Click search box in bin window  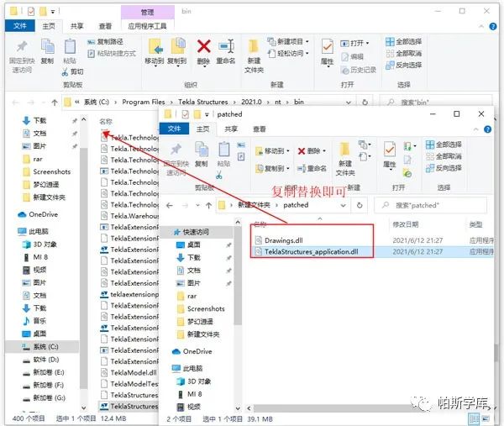pyautogui.click(x=436, y=103)
